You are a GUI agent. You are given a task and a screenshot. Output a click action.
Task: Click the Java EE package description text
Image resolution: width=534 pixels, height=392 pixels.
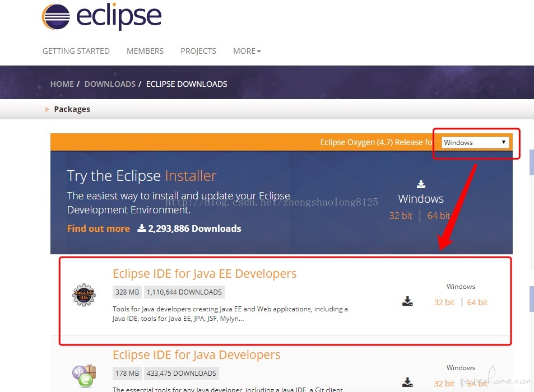230,314
